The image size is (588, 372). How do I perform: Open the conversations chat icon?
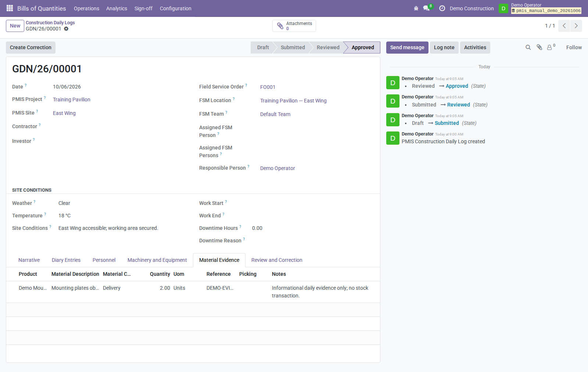click(426, 8)
